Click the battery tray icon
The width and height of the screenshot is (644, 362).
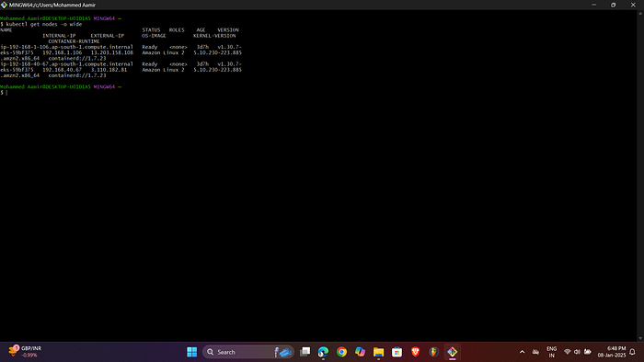(588, 352)
